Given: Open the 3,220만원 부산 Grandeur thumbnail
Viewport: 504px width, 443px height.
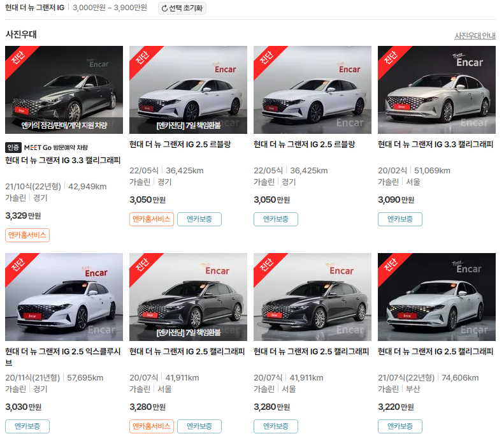Looking at the screenshot, I should tap(436, 297).
